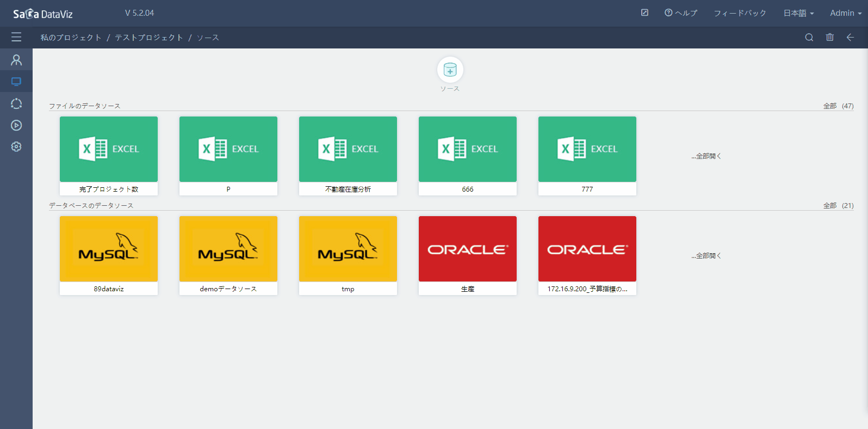The width and height of the screenshot is (868, 429).
Task: Click the search magnifier icon
Action: tap(809, 37)
